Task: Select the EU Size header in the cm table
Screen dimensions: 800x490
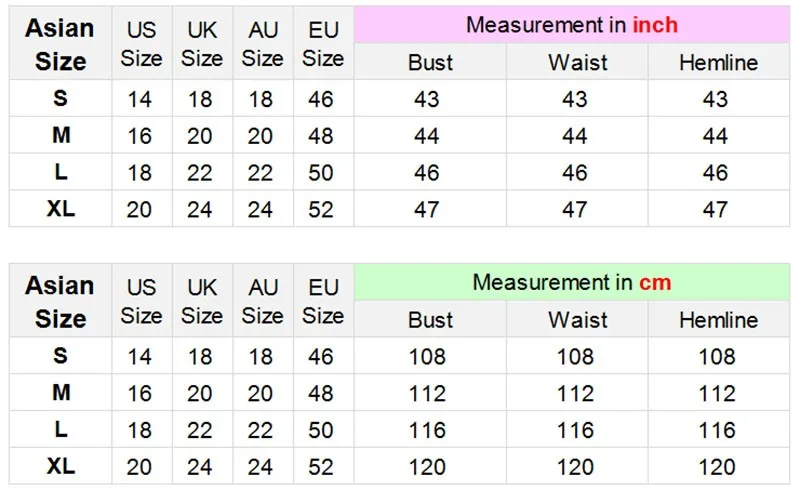Action: (x=323, y=301)
